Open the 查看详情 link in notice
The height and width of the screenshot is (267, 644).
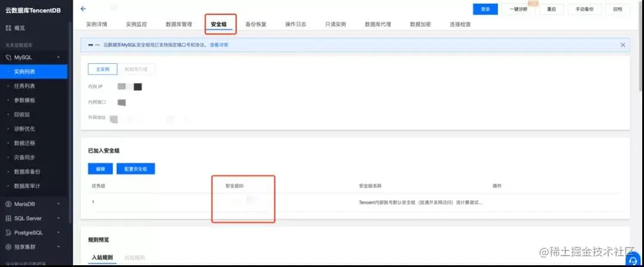[219, 45]
